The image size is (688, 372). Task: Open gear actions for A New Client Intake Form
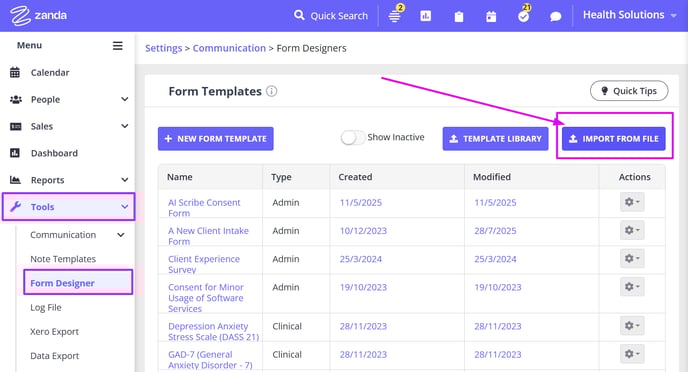pyautogui.click(x=632, y=230)
